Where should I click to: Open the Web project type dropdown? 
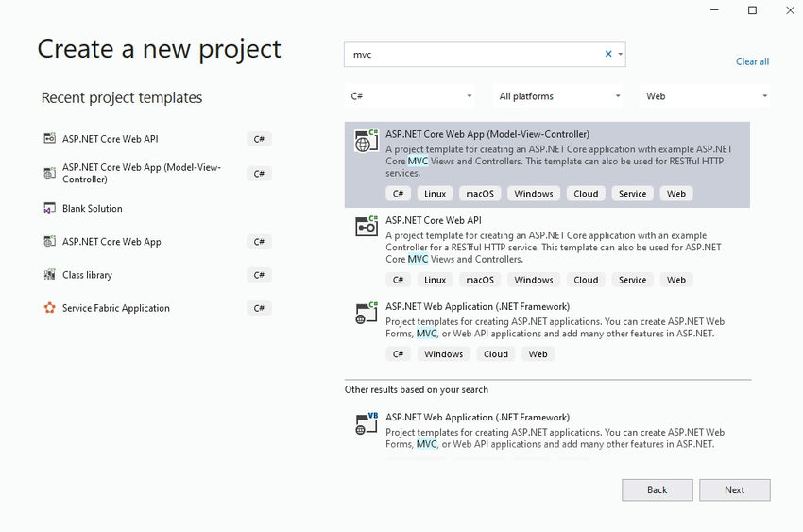705,96
